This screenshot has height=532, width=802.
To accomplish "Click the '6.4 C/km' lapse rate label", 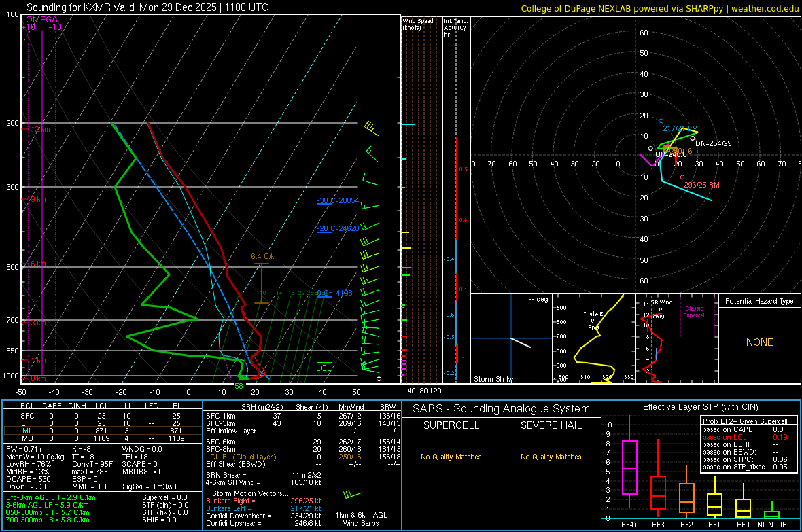I will point(265,256).
